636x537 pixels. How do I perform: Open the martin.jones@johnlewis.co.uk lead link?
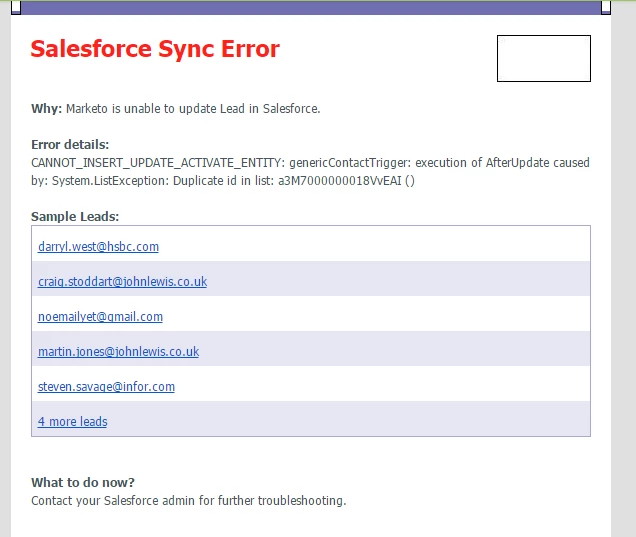118,351
